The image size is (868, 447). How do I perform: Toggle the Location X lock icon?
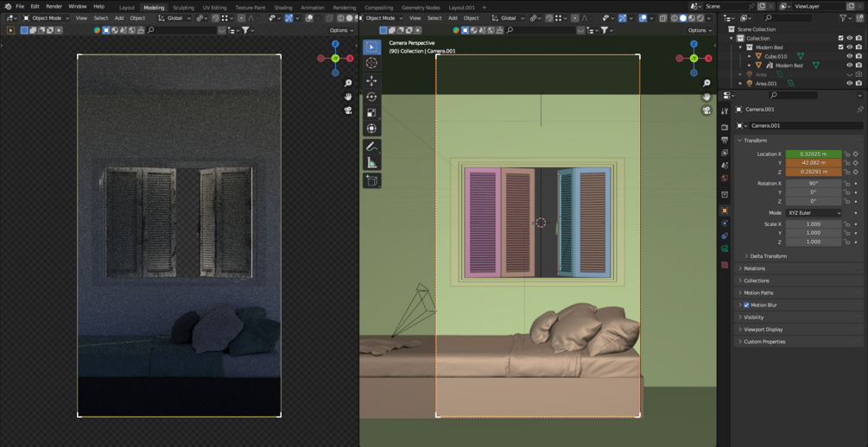[846, 154]
